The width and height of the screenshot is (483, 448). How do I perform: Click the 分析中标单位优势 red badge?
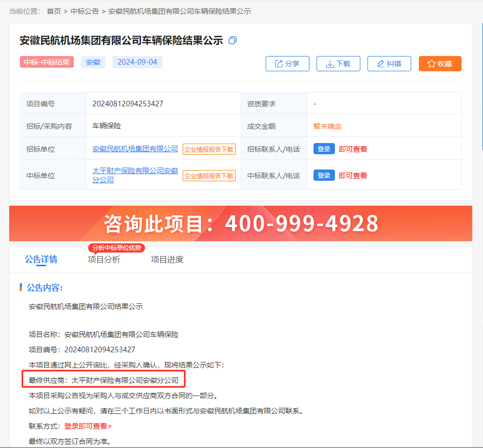[117, 248]
